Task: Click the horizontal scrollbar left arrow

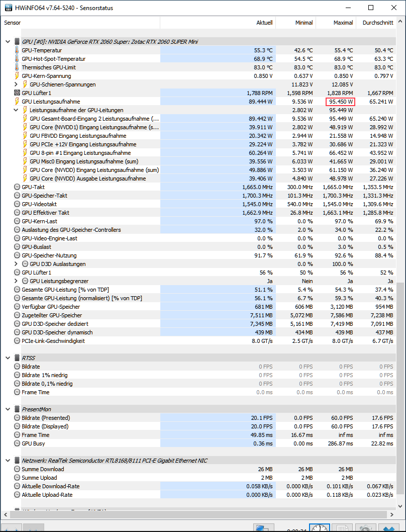Action: tap(5, 514)
